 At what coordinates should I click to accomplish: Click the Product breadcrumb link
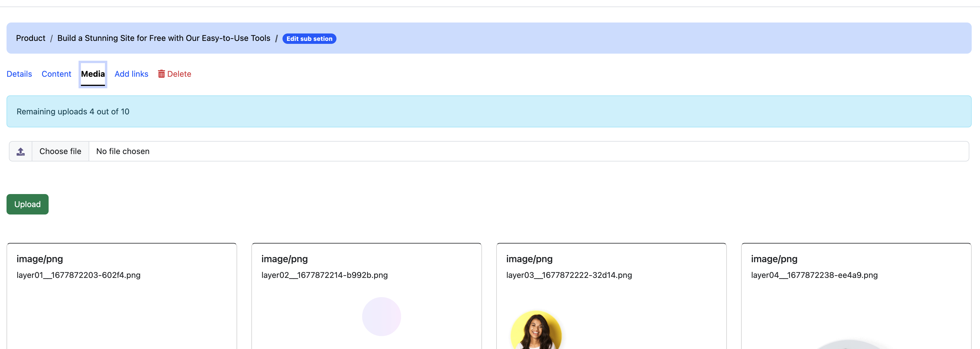tap(31, 38)
